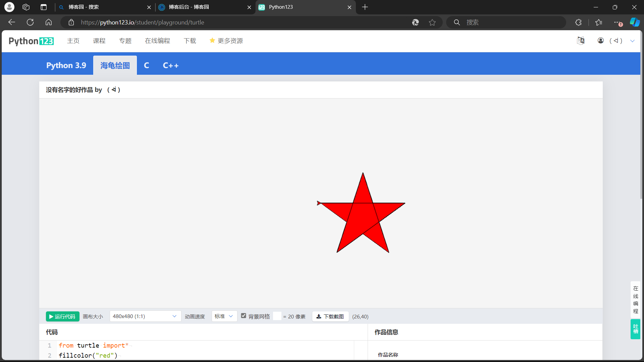Click the 下载截图 download button
The width and height of the screenshot is (644, 362).
pos(330,316)
